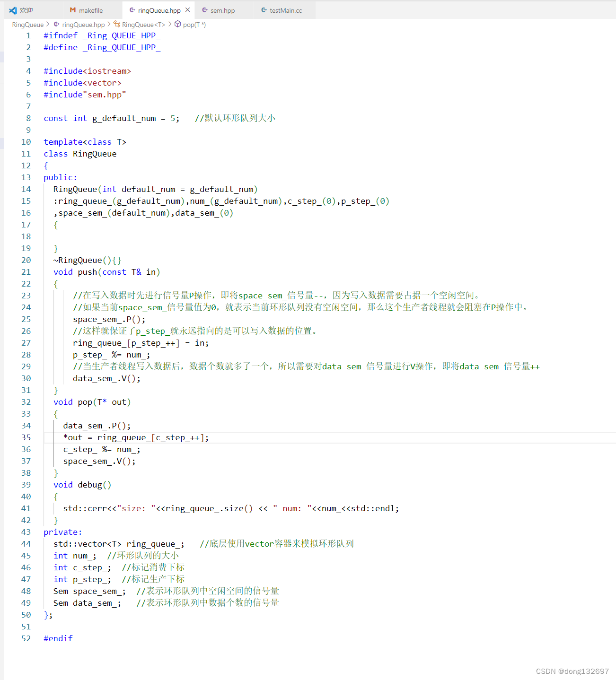Viewport: 616px width, 680px height.
Task: Click '*out = ring_queue_[c_step_++];' line
Action: click(x=136, y=437)
